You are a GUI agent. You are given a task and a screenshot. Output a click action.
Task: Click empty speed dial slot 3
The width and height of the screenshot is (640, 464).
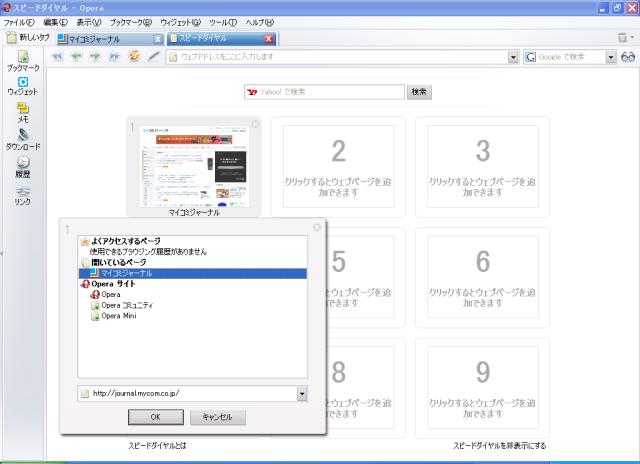(482, 167)
